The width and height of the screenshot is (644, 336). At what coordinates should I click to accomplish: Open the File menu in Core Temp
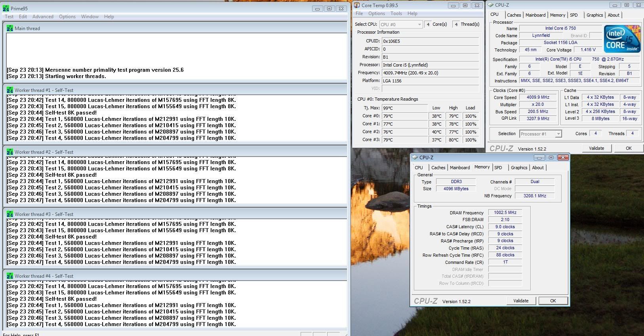pos(359,13)
